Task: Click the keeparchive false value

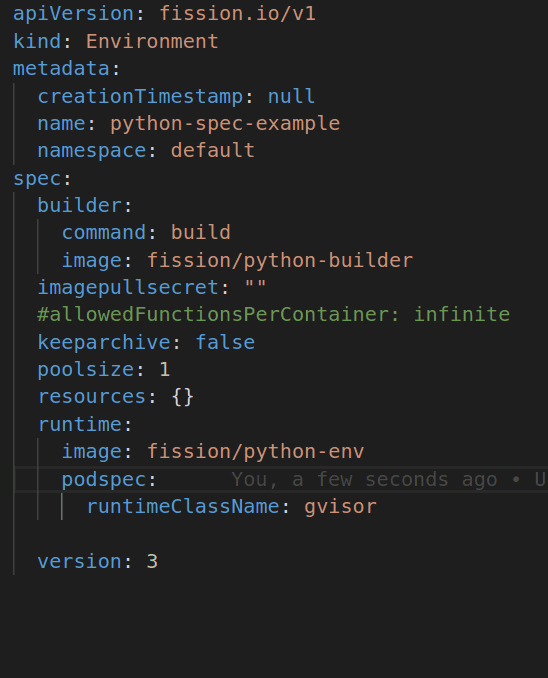Action: (x=225, y=342)
